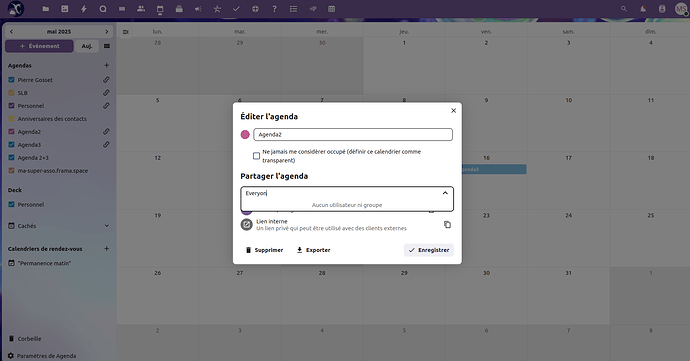690x361 pixels.
Task: Copy the internal link clipboard icon
Action: (447, 225)
